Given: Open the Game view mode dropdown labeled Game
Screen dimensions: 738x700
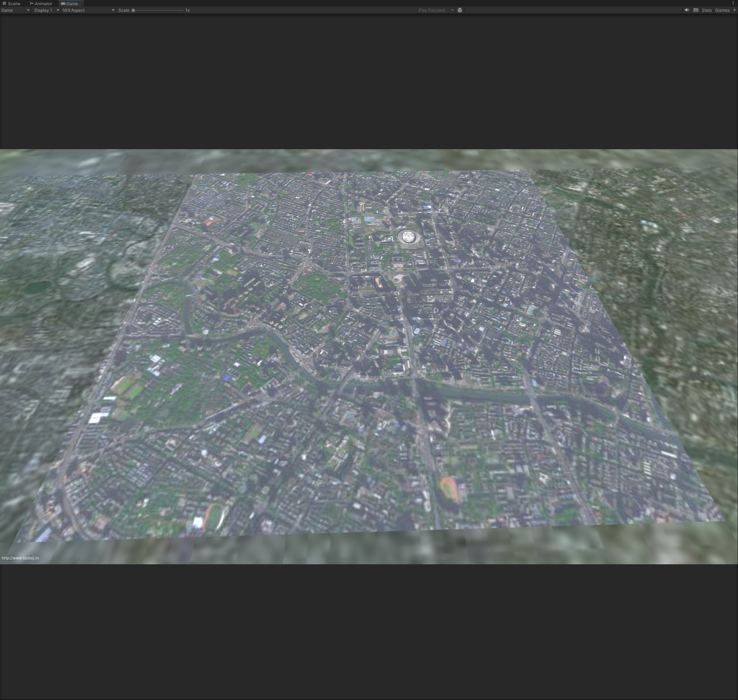Looking at the screenshot, I should click(15, 10).
